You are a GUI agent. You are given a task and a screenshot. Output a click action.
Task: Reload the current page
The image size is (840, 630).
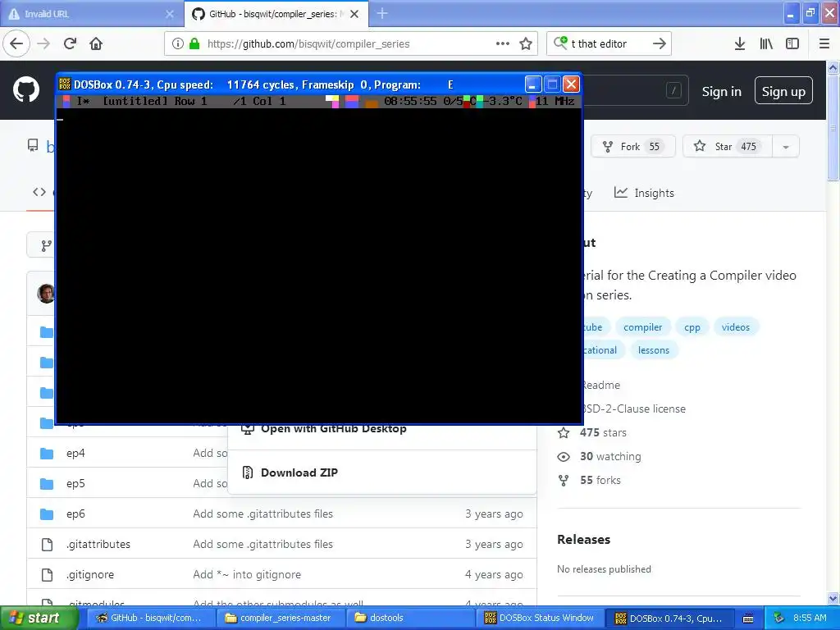[x=70, y=43]
